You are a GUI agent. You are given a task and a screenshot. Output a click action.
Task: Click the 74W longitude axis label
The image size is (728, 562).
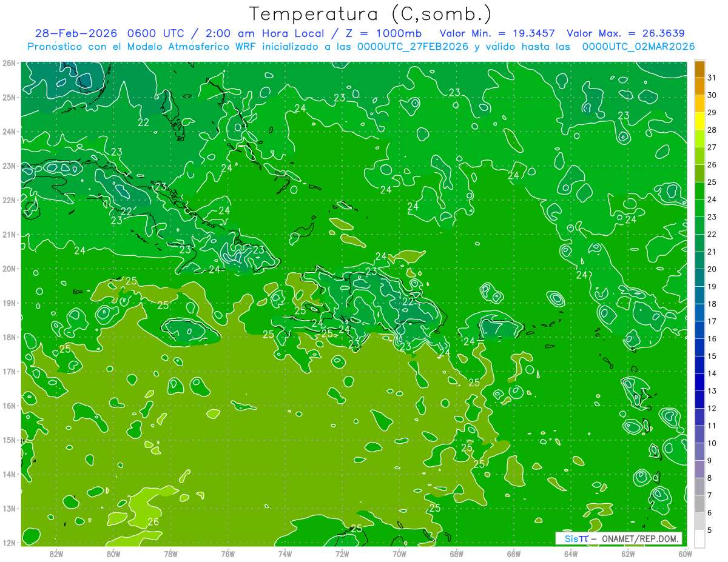point(285,554)
